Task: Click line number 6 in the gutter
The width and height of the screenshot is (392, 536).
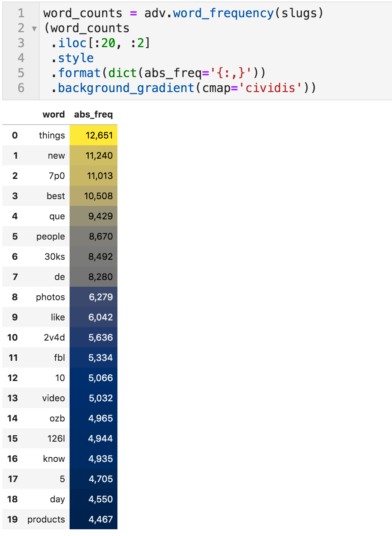Action: coord(21,88)
